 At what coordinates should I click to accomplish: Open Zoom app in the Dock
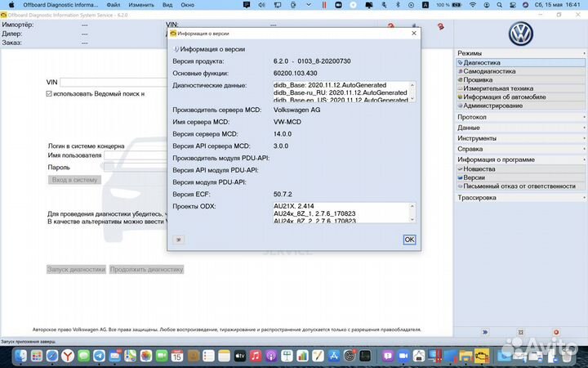click(403, 355)
